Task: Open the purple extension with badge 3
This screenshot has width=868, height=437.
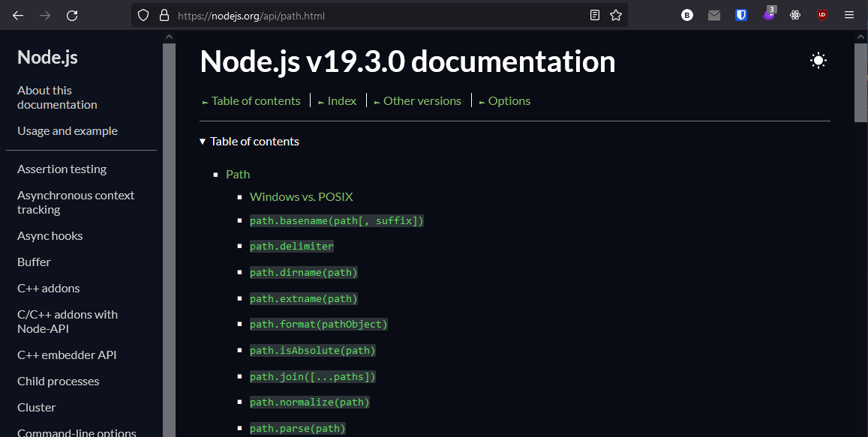Action: pos(768,13)
